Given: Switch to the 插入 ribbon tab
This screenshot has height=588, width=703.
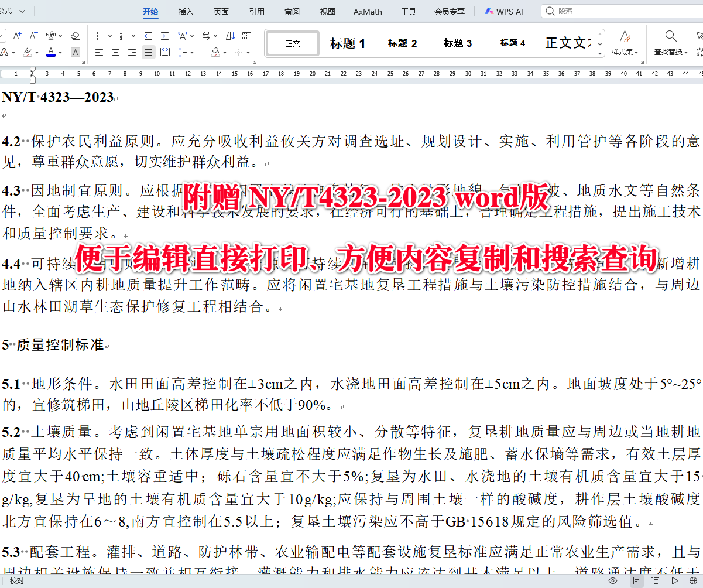Looking at the screenshot, I should pos(186,11).
